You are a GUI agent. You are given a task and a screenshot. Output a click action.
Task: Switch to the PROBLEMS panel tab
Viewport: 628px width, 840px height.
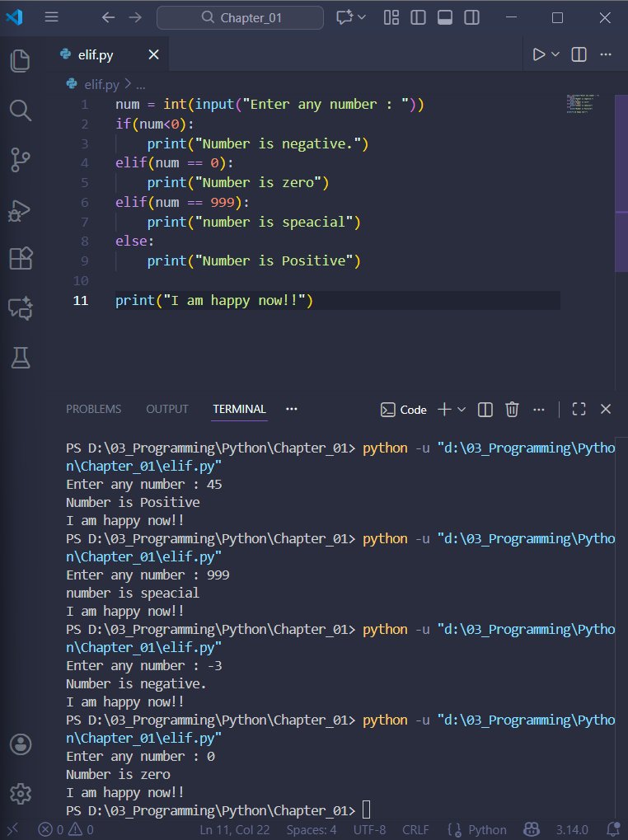[94, 410]
